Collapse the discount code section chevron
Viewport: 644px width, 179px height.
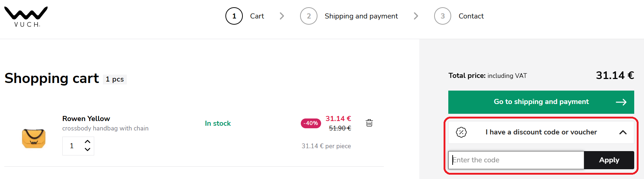(623, 132)
